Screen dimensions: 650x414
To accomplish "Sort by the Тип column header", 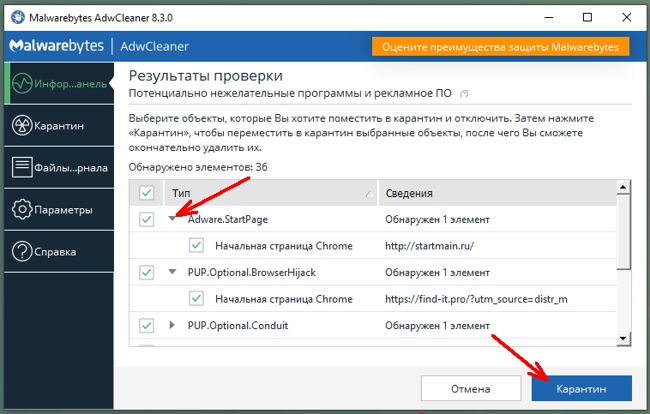I will pyautogui.click(x=271, y=193).
